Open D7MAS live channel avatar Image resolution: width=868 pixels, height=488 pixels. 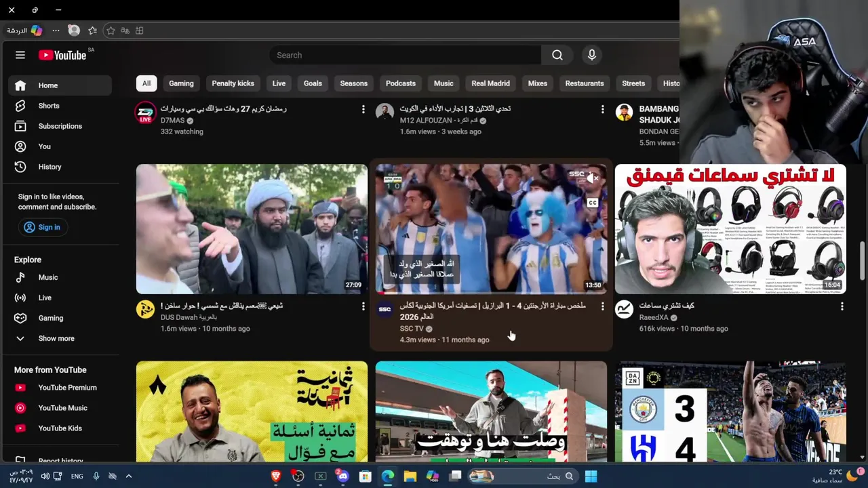coord(145,113)
